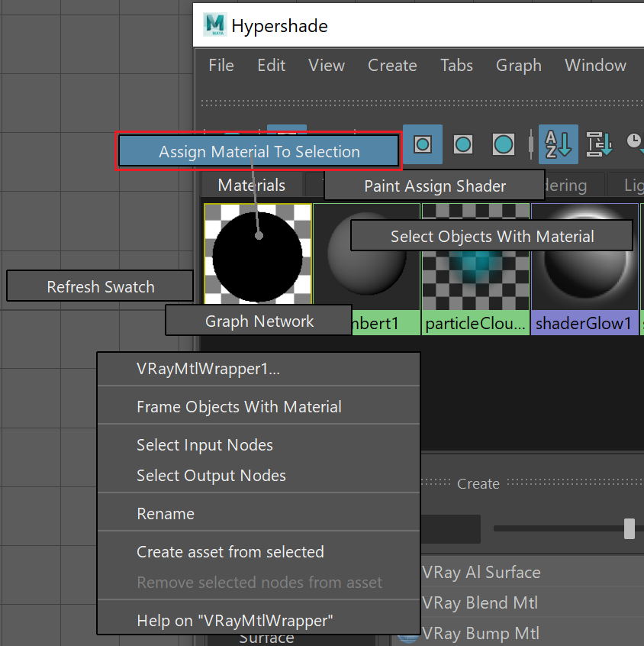Click the slider handle in Create panel
644x646 pixels.
point(630,528)
